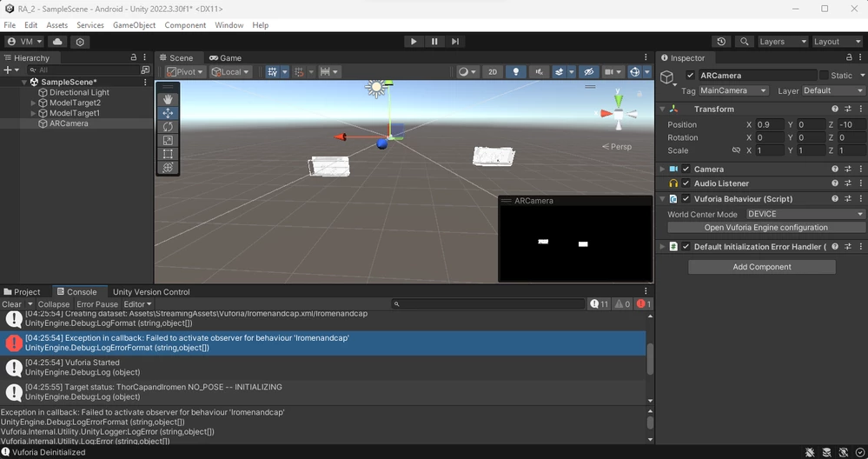Image resolution: width=868 pixels, height=459 pixels.
Task: Toggle the console warning count filter
Action: [623, 304]
